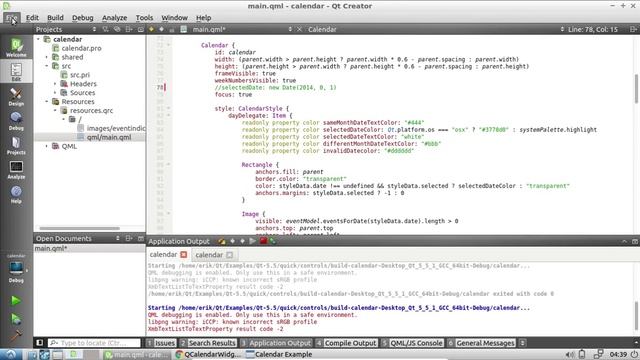Open the calendar Debug kit selector
Screen dimensions: 640x360
[x=16, y=269]
